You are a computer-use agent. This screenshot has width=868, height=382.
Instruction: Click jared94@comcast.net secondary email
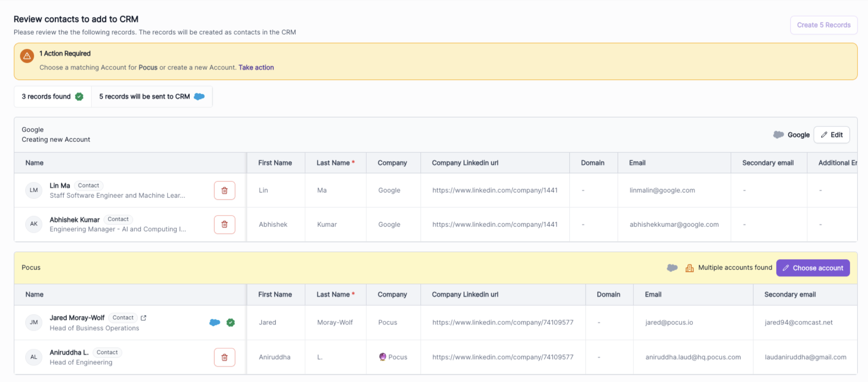pyautogui.click(x=799, y=322)
